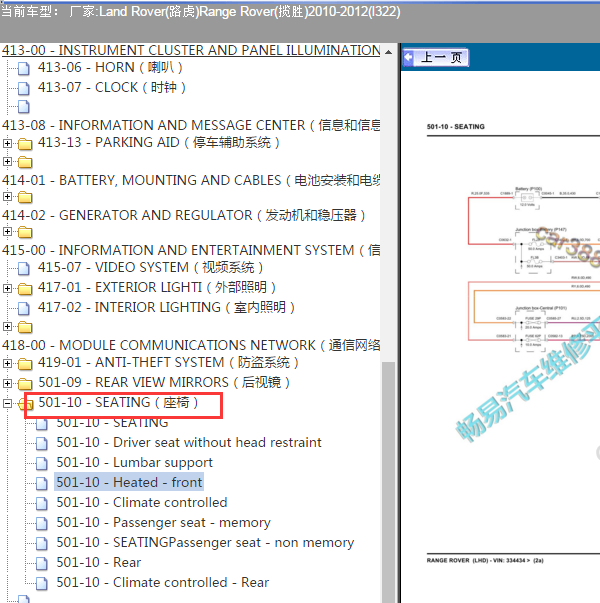
Task: Open 501-10 Heated - front diagram
Action: click(129, 483)
